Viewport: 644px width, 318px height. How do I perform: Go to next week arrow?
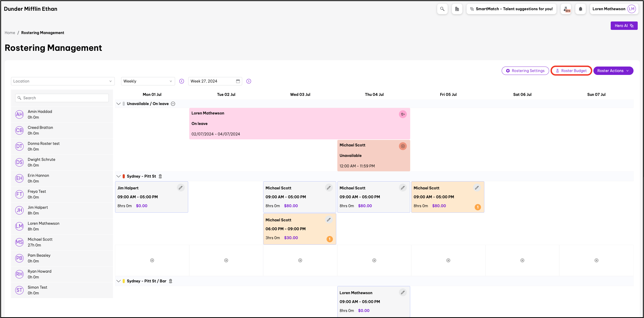click(x=249, y=81)
